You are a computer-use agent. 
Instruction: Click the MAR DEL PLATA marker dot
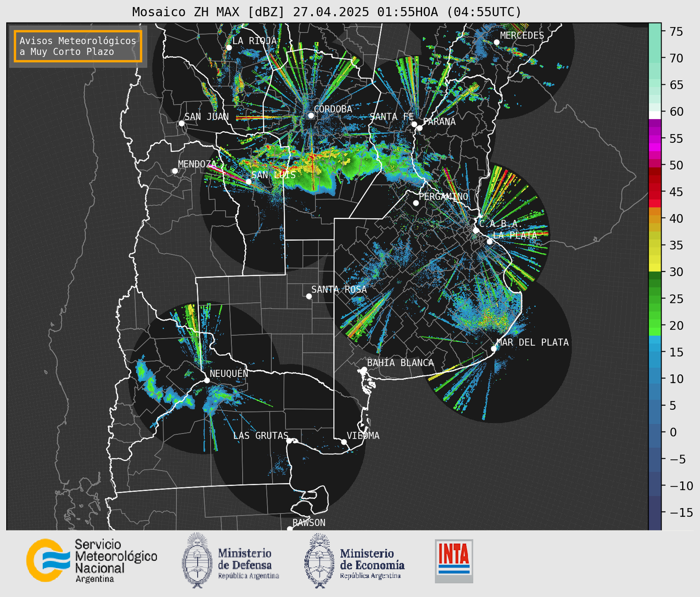tap(494, 349)
